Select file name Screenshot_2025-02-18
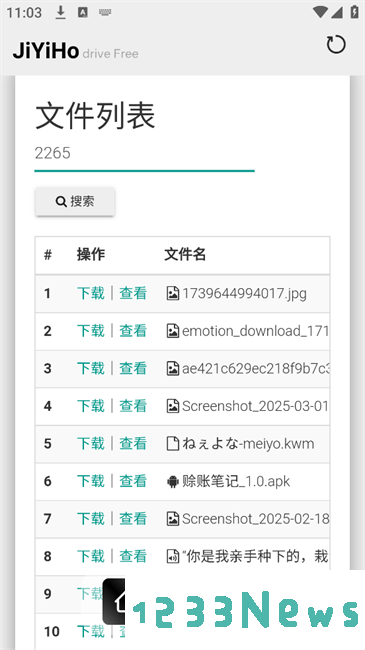Image resolution: width=365 pixels, height=650 pixels. tap(256, 519)
